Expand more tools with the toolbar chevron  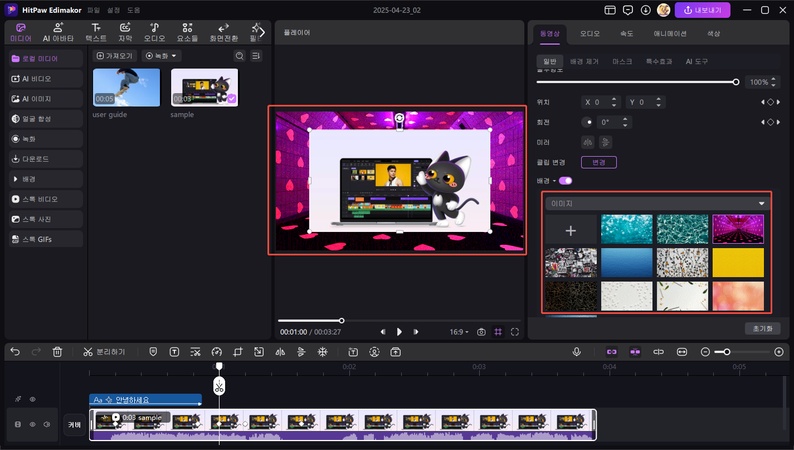pyautogui.click(x=262, y=32)
